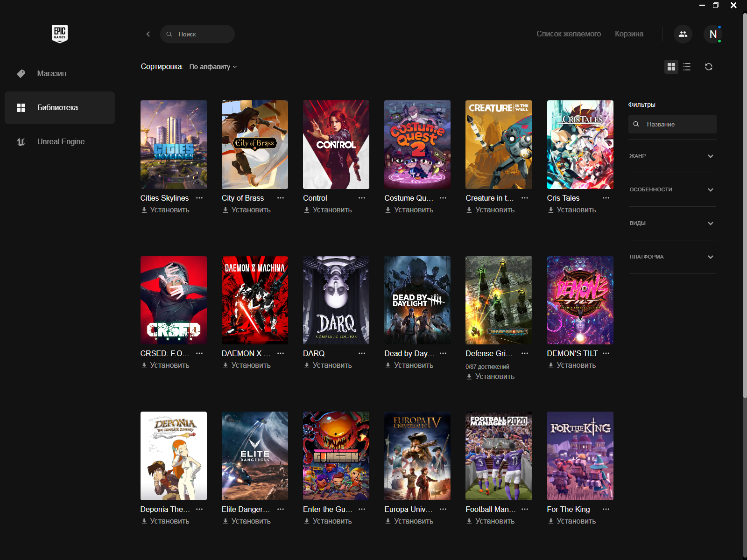Go back using the arrow left of search

pyautogui.click(x=148, y=34)
